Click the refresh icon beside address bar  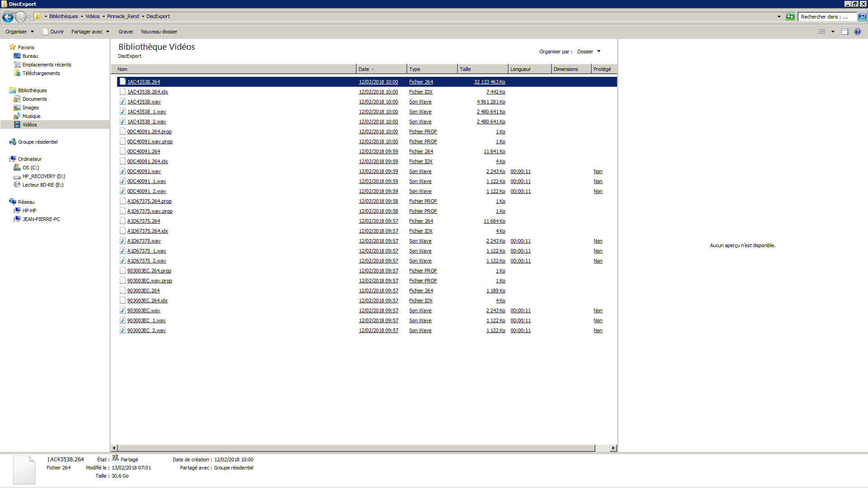[x=790, y=17]
